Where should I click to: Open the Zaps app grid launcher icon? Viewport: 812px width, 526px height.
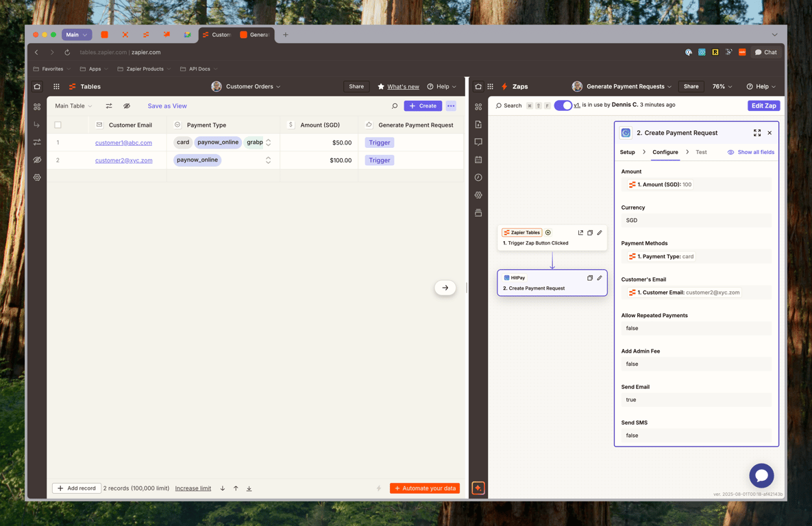point(491,86)
